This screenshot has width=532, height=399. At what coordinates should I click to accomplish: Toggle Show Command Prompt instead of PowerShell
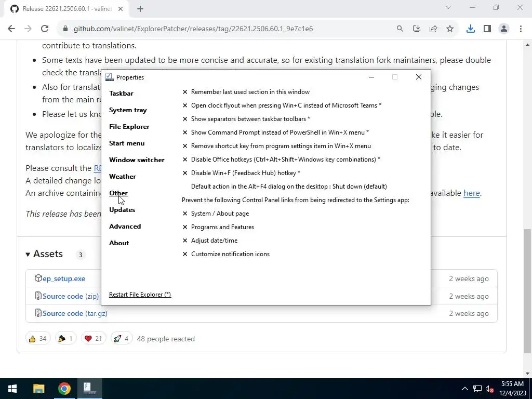click(x=275, y=132)
